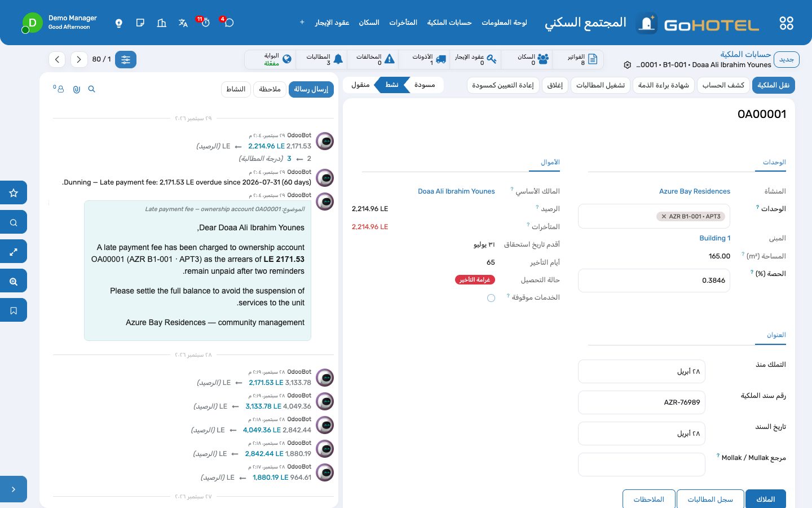Expand the collapsed side rail arrow
The height and width of the screenshot is (508, 812).
14,489
